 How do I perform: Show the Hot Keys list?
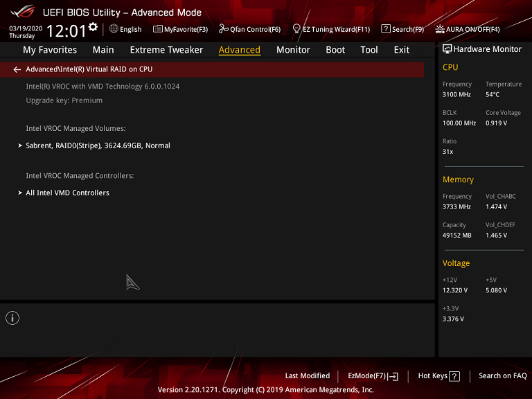point(432,376)
